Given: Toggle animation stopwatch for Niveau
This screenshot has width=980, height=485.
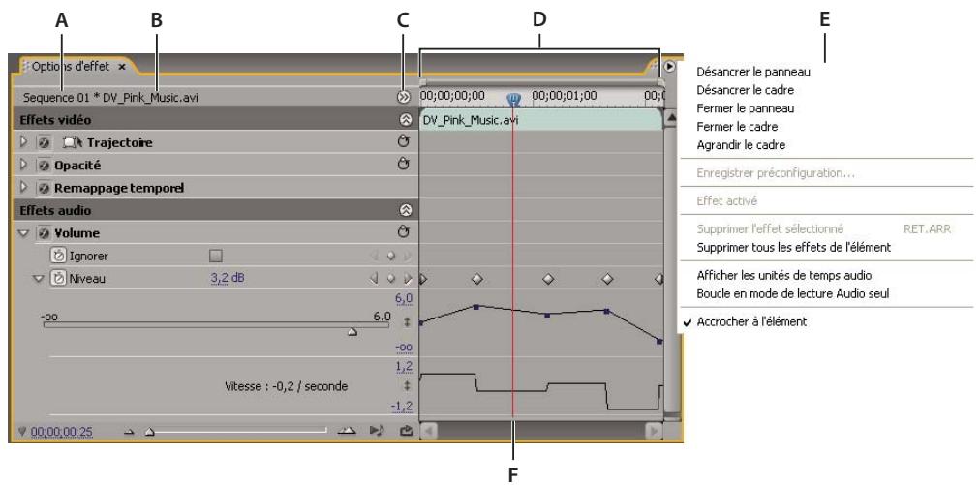Looking at the screenshot, I should [56, 278].
